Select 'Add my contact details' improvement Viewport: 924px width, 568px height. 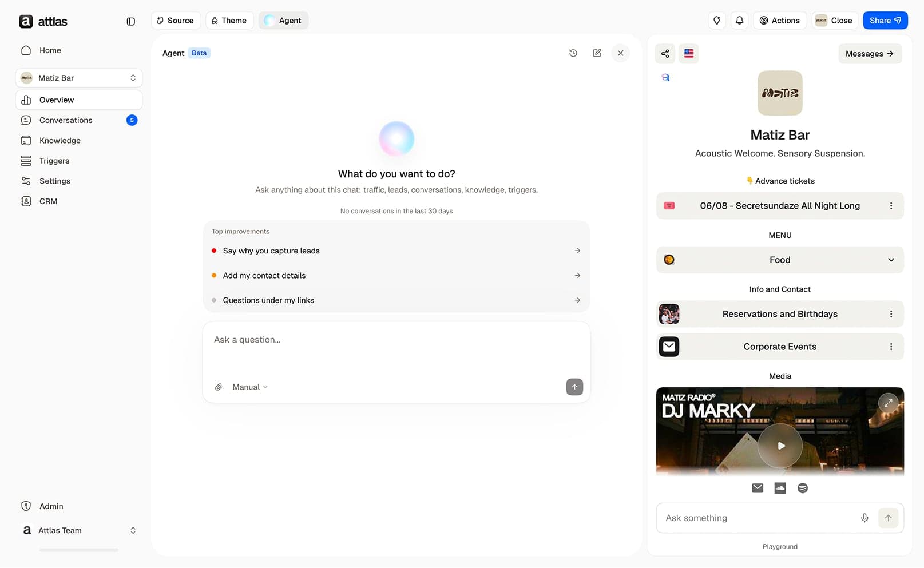[396, 276]
